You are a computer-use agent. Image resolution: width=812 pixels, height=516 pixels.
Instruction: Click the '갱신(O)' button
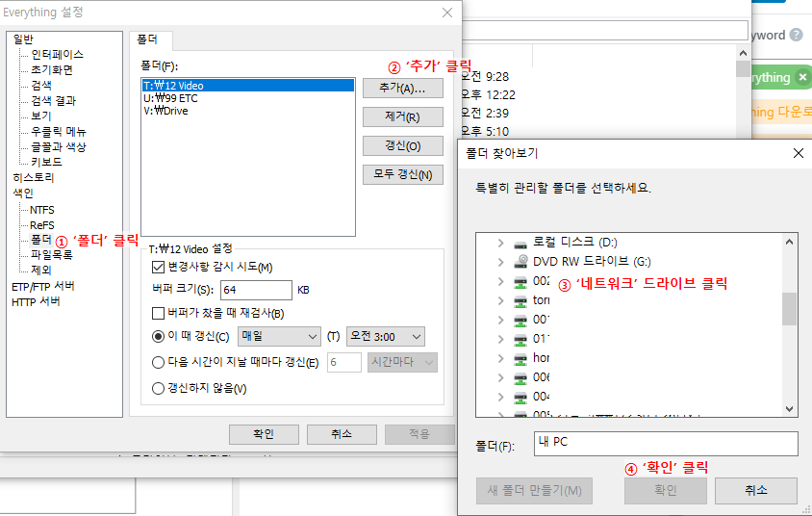pyautogui.click(x=403, y=146)
